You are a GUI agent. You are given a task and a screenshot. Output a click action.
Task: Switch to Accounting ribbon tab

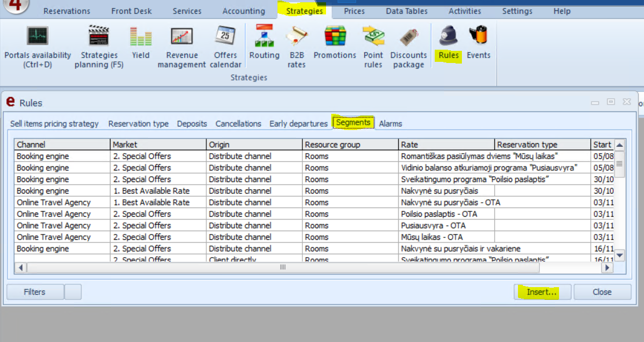[243, 11]
